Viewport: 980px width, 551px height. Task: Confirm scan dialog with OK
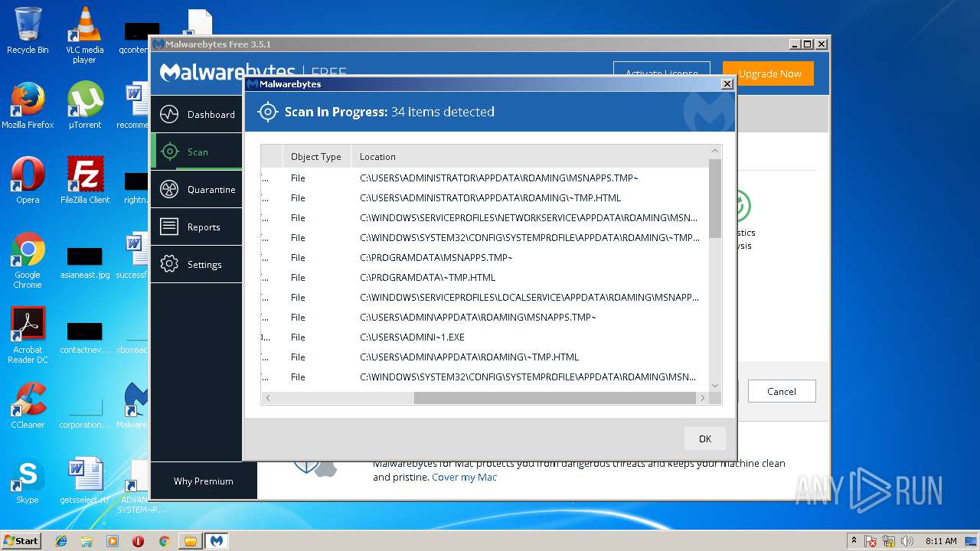(x=705, y=439)
